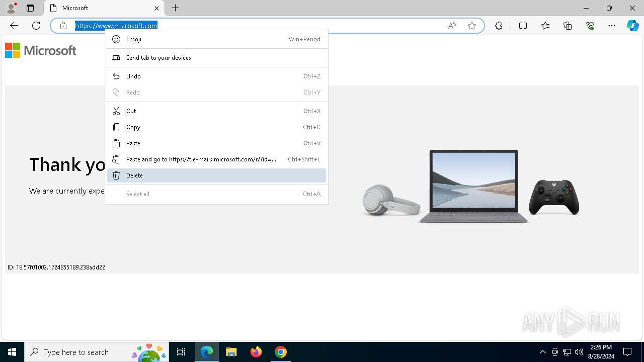Launch Google Chrome from the taskbar

[x=281, y=352]
